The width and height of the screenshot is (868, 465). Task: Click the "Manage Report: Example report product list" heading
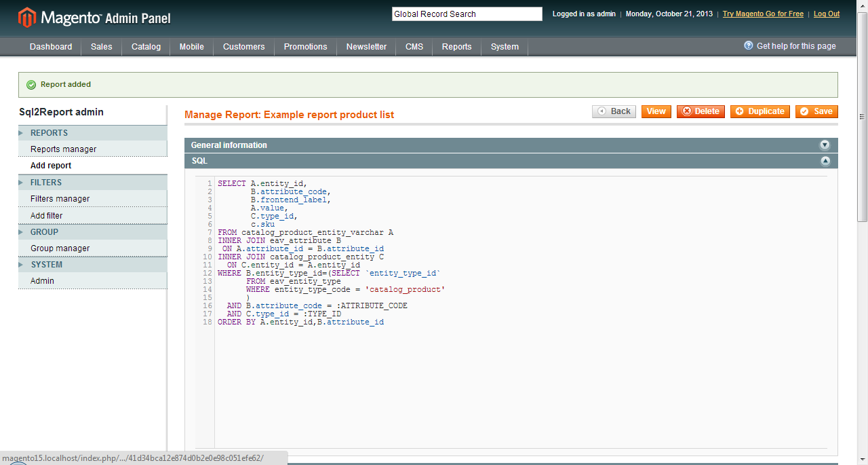(x=289, y=115)
